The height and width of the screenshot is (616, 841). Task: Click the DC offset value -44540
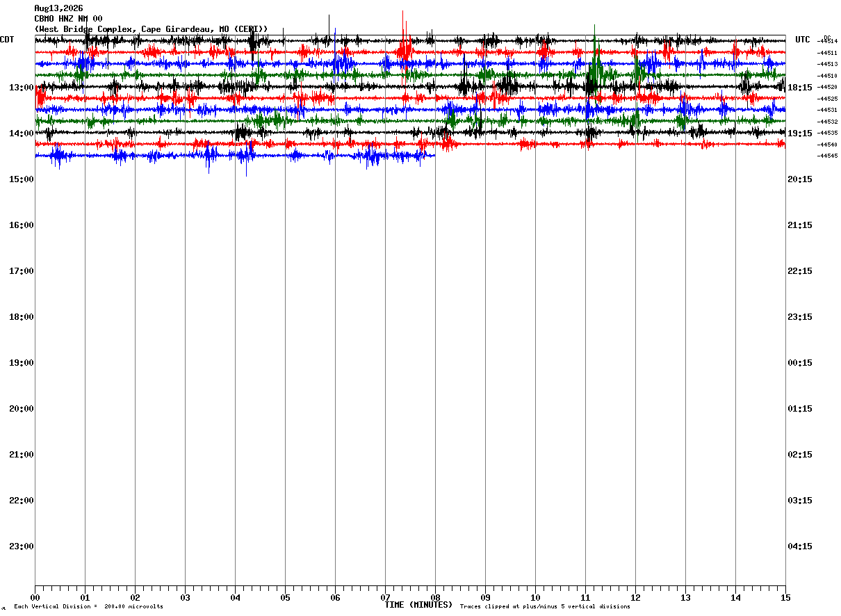point(827,145)
